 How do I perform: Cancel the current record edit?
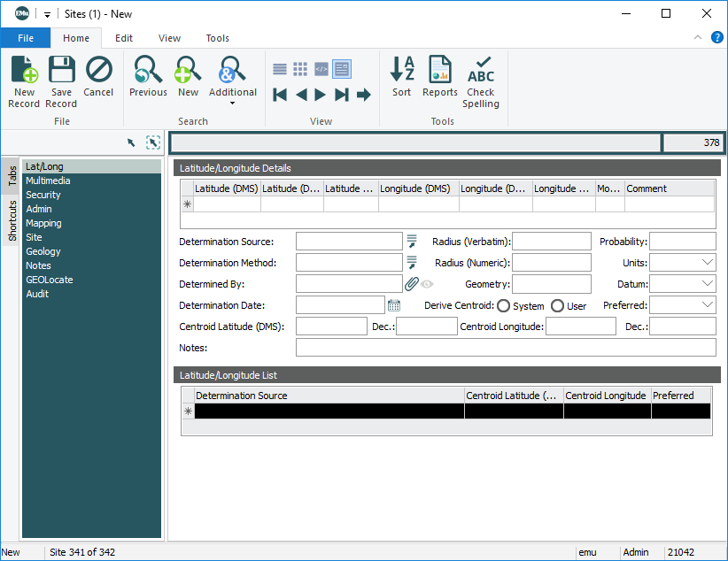98,78
